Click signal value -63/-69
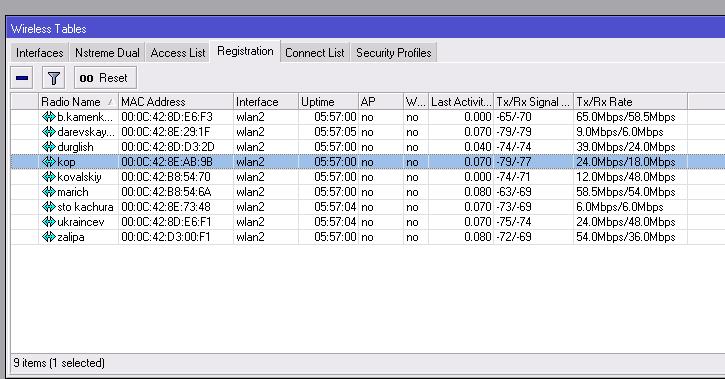725x379 pixels. pos(514,192)
